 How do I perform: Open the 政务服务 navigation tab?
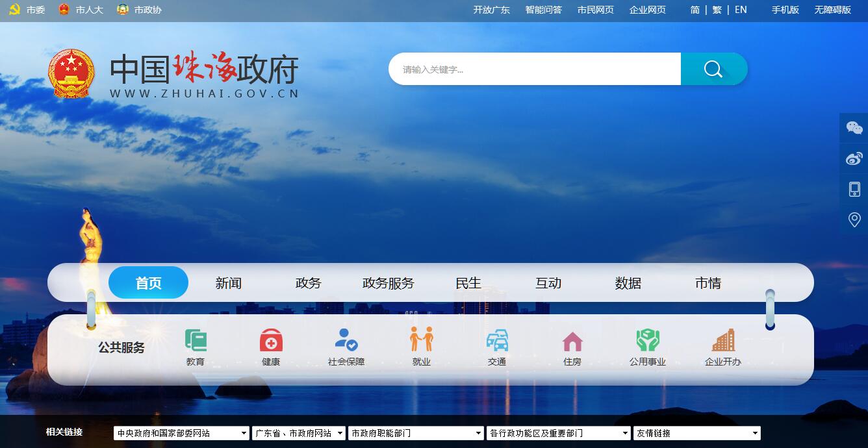point(388,283)
